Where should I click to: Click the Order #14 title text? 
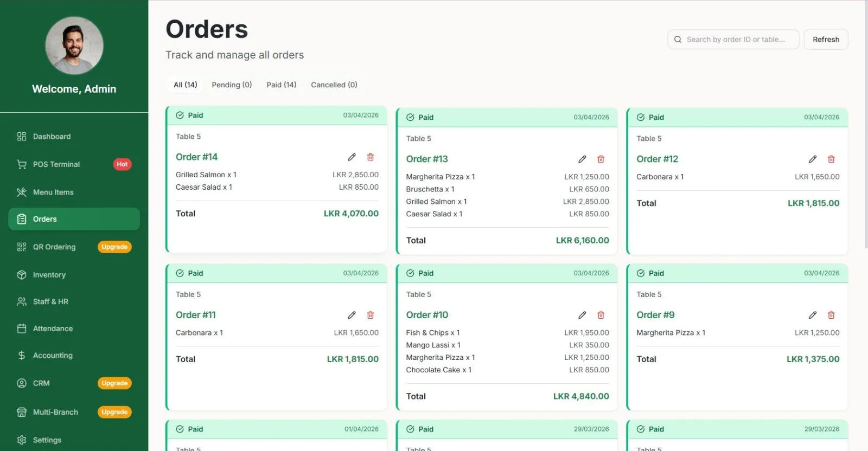pyautogui.click(x=196, y=157)
